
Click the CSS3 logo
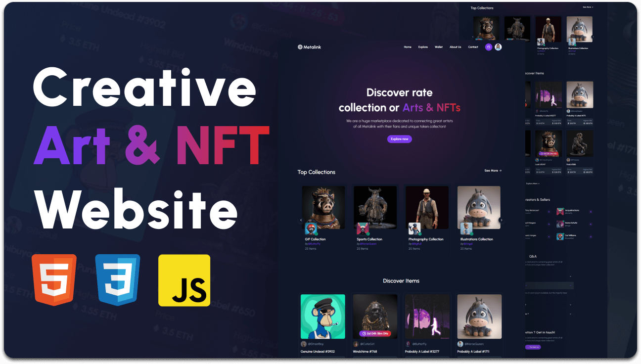pyautogui.click(x=118, y=280)
